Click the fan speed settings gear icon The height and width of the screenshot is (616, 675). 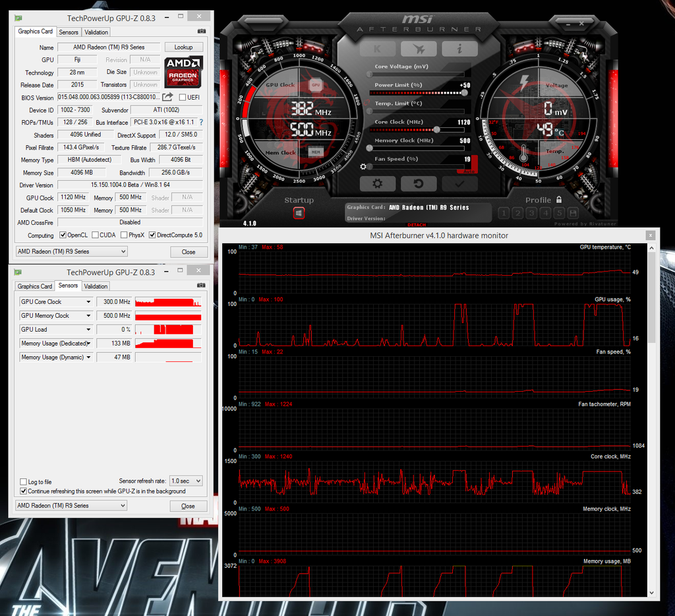pyautogui.click(x=363, y=167)
